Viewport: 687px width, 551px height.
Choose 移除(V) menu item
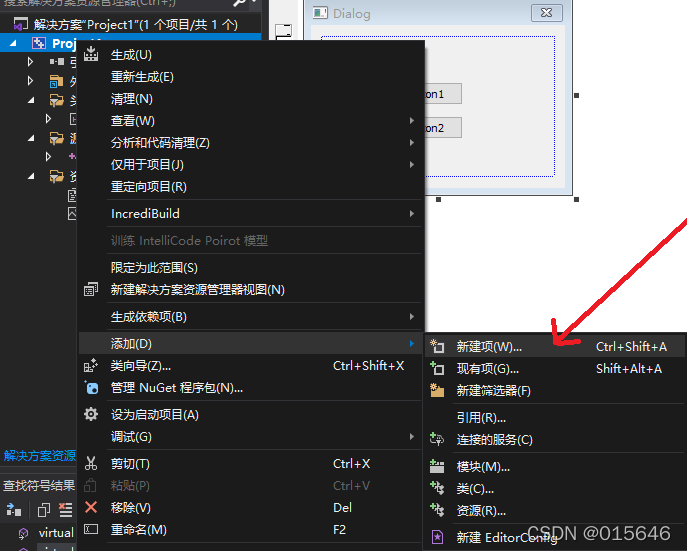252,507
